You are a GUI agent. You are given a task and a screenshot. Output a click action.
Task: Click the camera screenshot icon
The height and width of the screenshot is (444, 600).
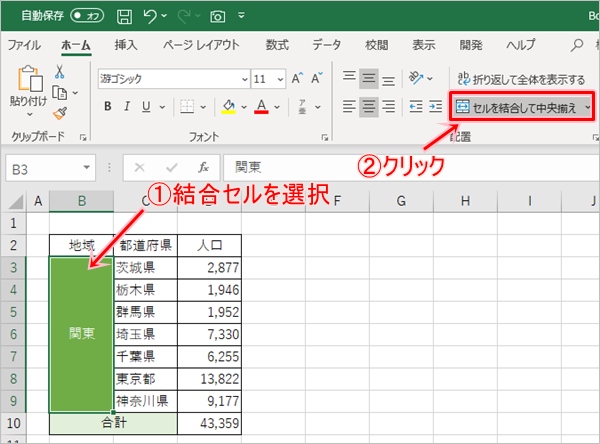[217, 16]
